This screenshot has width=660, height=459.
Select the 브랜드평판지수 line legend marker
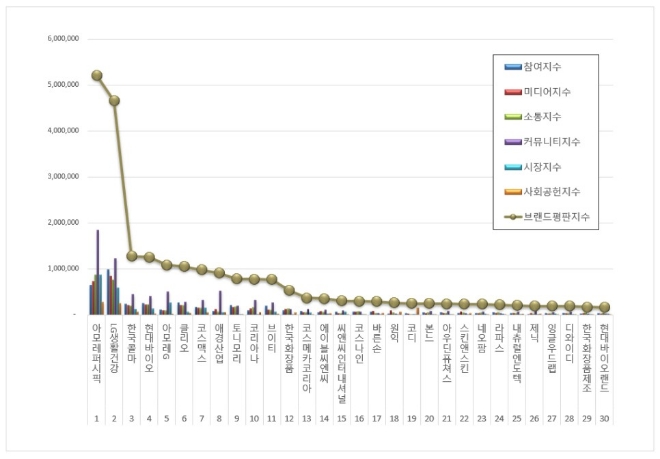(x=511, y=216)
